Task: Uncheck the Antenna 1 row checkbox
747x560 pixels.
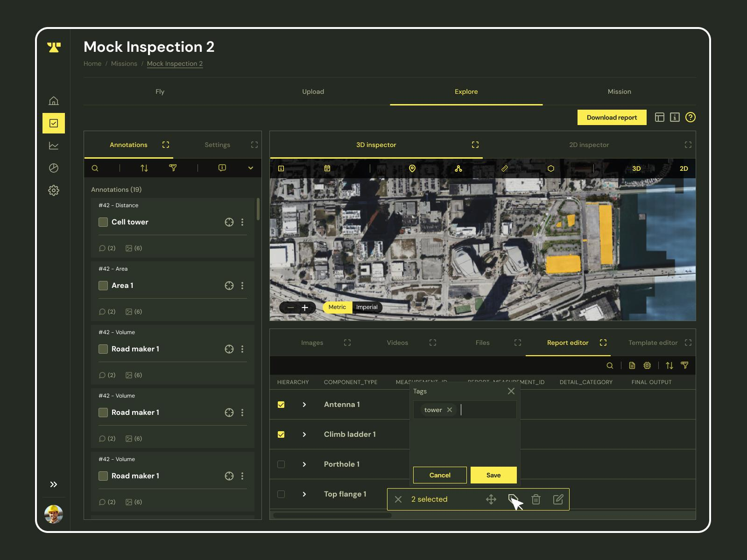Action: point(281,405)
